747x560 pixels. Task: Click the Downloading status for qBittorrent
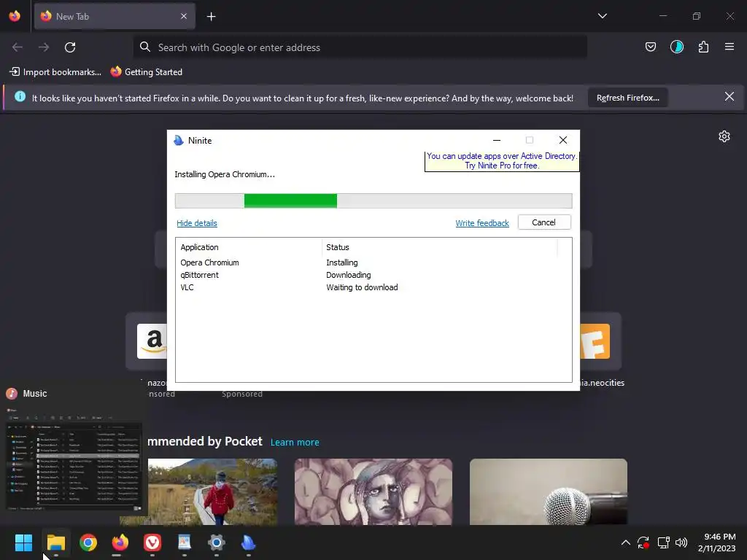click(x=348, y=275)
